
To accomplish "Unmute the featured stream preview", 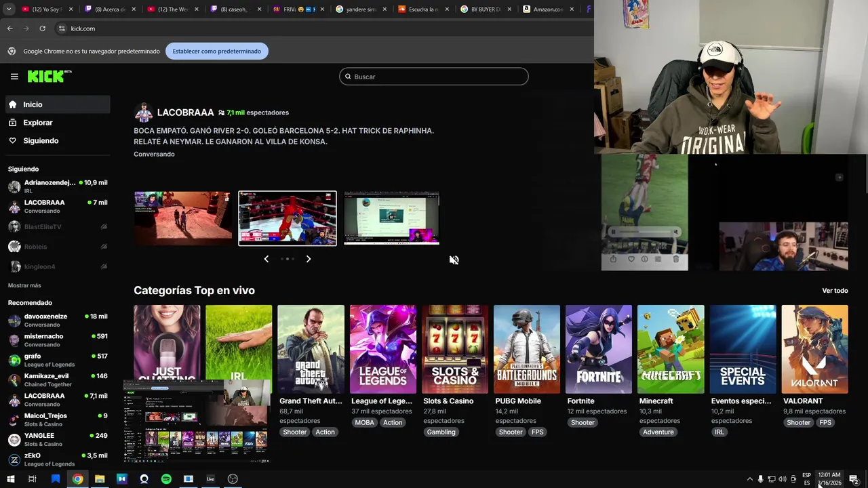I will (454, 260).
